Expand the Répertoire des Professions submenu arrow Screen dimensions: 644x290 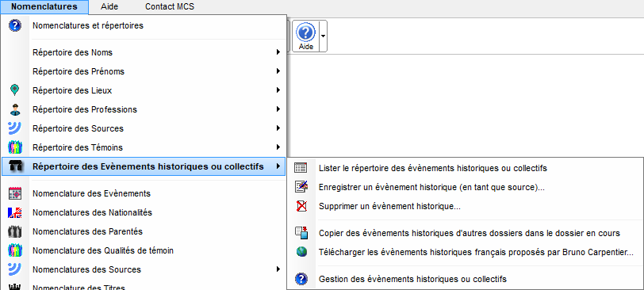(278, 109)
